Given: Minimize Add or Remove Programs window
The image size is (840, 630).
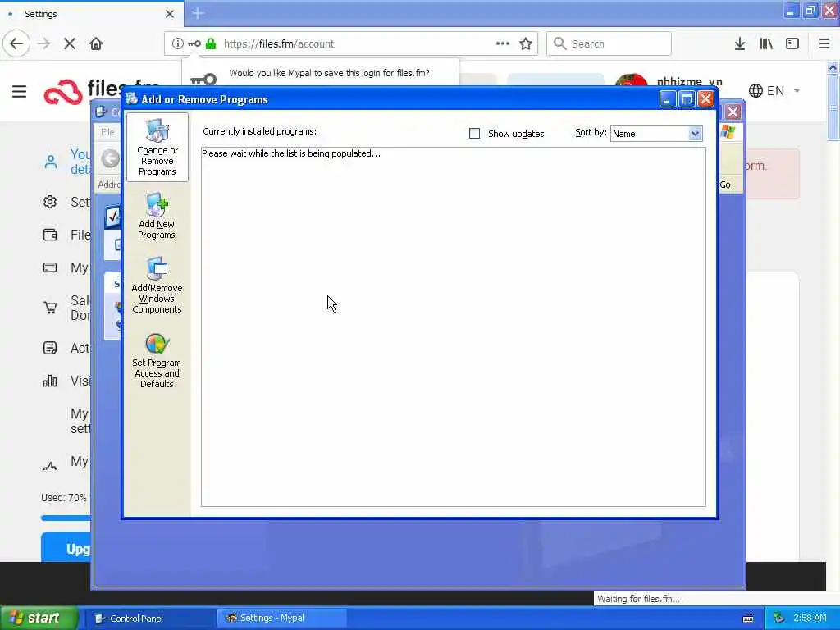Looking at the screenshot, I should pos(668,99).
